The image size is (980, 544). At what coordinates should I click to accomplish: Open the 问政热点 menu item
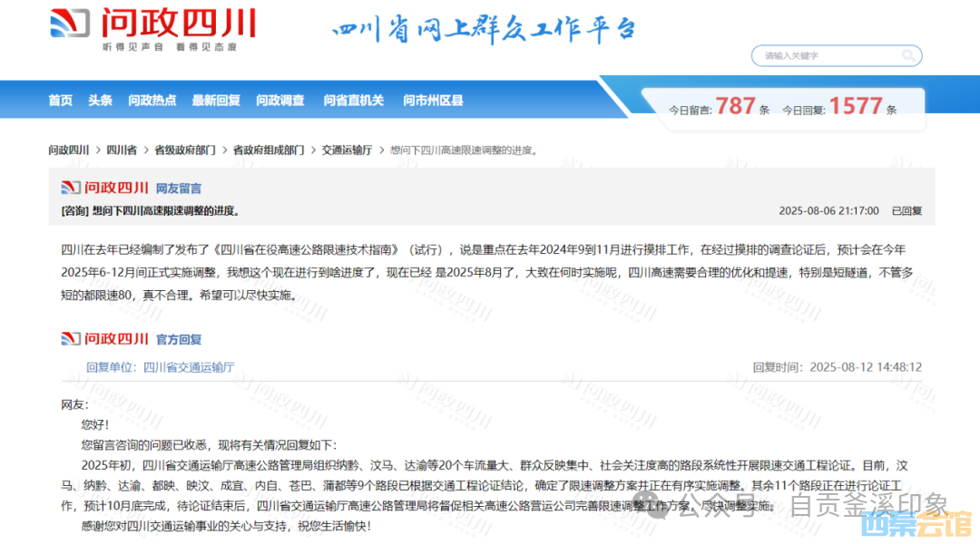pyautogui.click(x=152, y=101)
